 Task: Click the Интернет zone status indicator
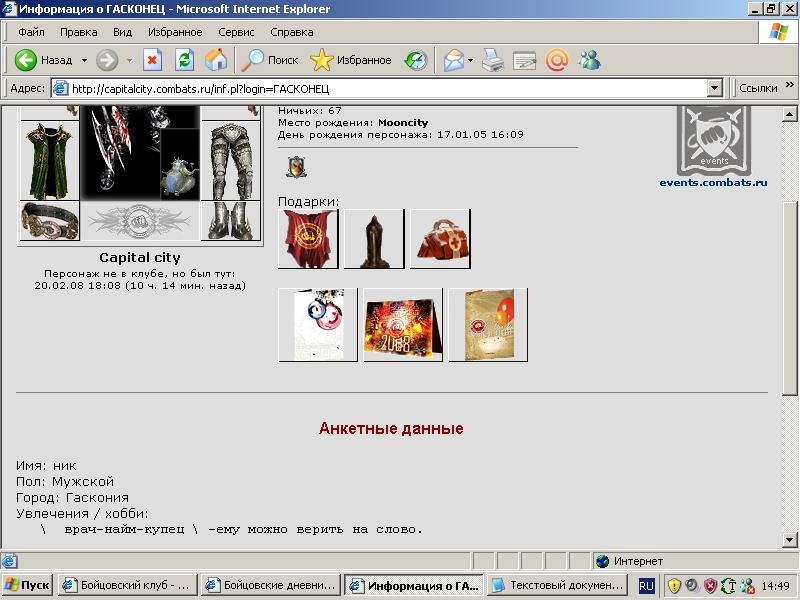tap(631, 561)
